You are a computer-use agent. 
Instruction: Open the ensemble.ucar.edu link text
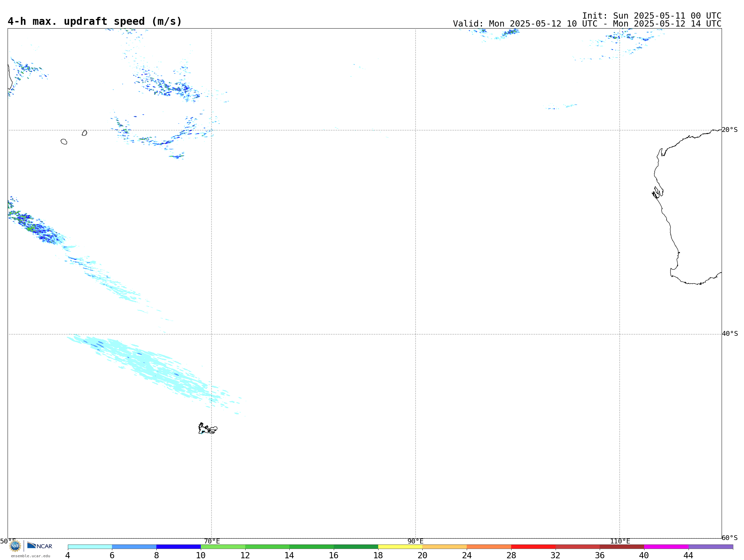30,556
